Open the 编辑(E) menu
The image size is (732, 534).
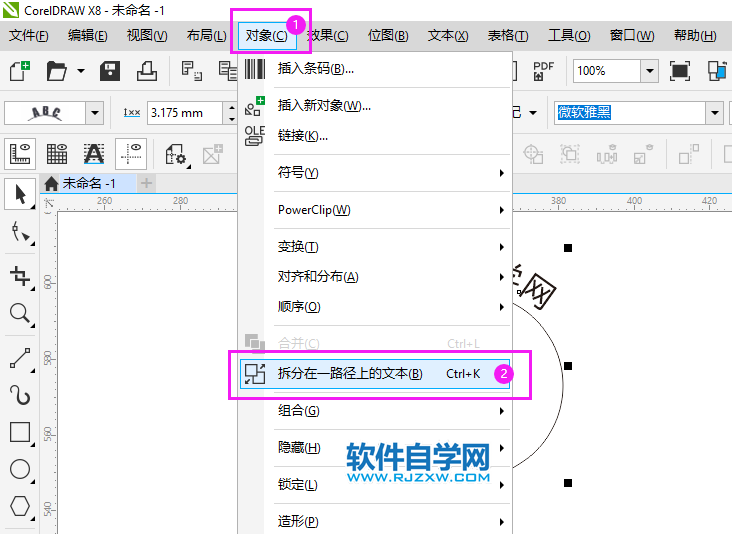click(x=87, y=35)
